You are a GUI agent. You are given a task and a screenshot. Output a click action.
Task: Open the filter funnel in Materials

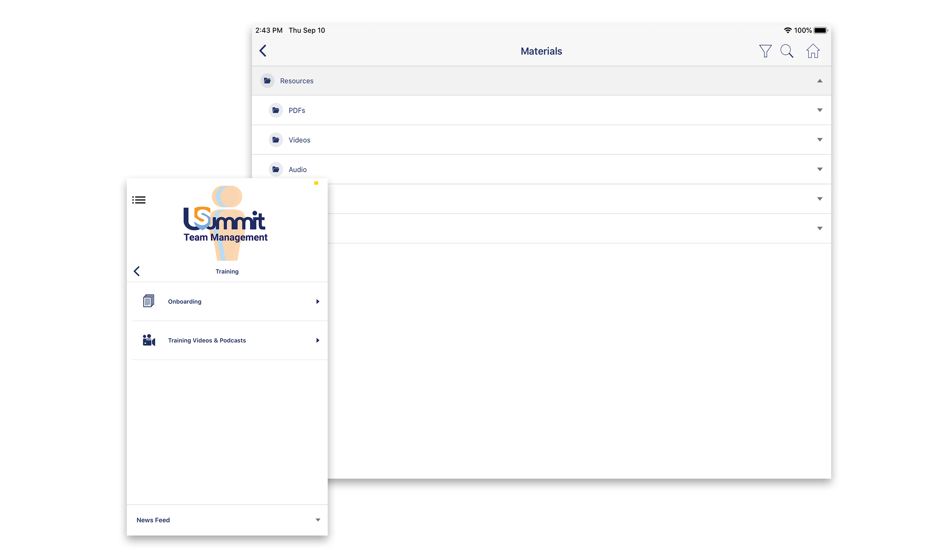[x=765, y=51]
